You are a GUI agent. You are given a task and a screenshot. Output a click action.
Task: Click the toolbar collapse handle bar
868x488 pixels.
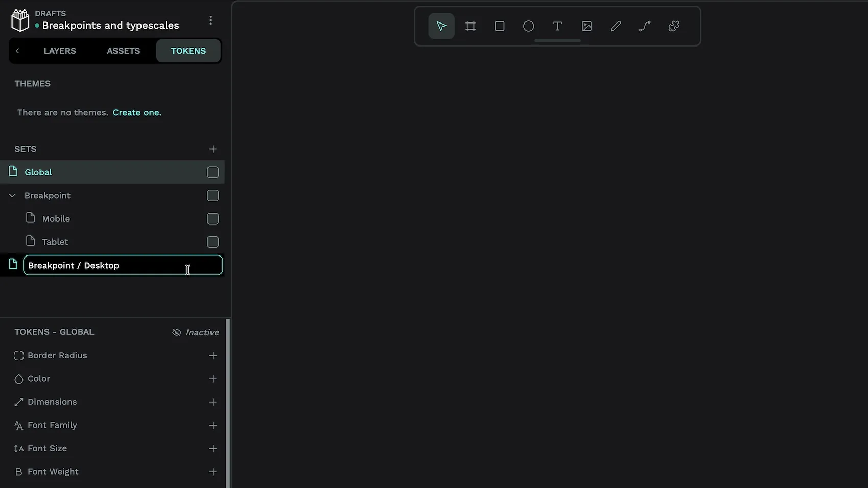pyautogui.click(x=557, y=40)
